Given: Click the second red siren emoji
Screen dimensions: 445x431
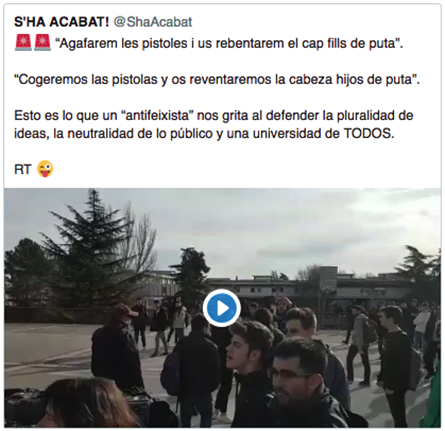Looking at the screenshot, I should tap(43, 43).
